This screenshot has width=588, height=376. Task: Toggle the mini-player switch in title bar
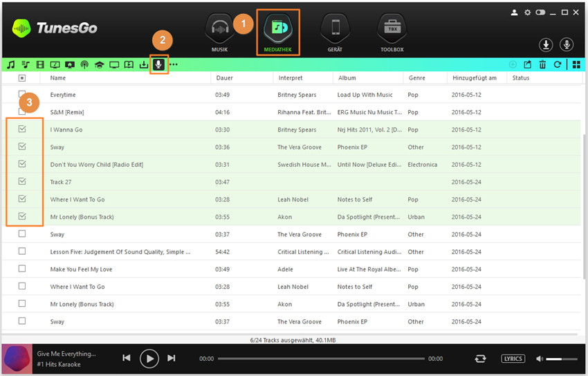[540, 12]
